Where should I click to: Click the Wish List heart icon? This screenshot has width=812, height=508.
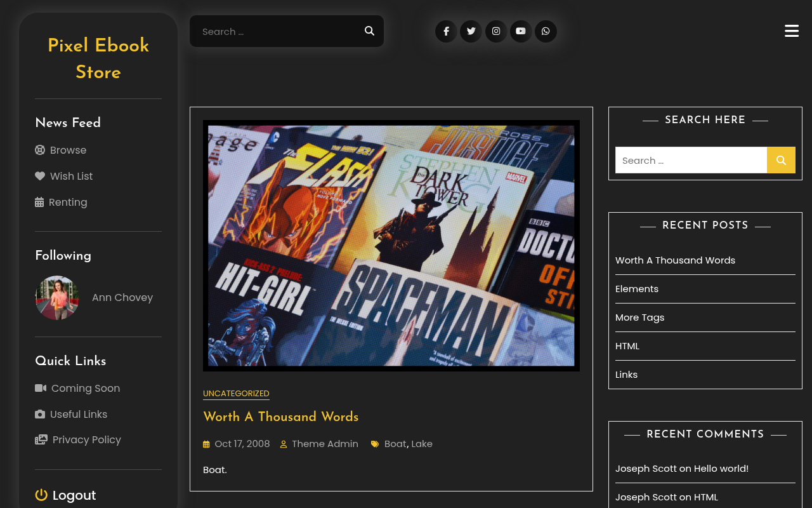pyautogui.click(x=40, y=176)
